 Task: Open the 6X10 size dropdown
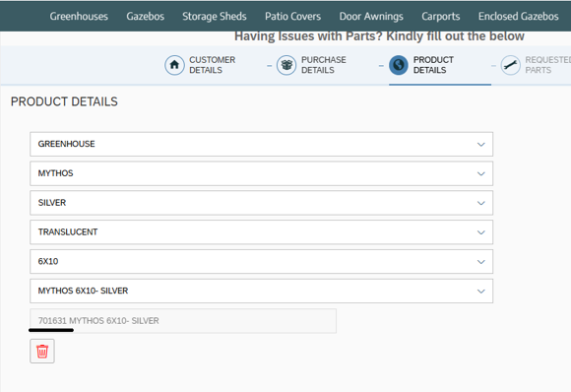pyautogui.click(x=262, y=262)
